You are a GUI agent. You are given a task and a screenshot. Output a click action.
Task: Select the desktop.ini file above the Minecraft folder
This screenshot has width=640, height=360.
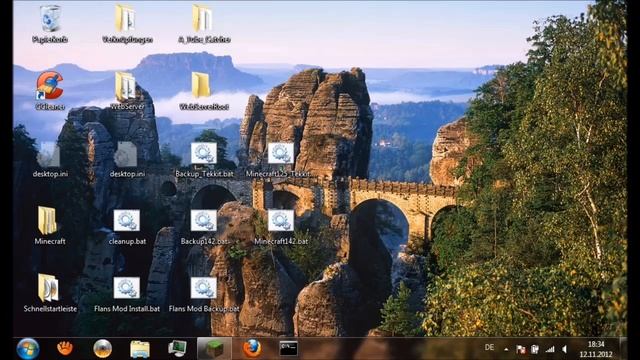[x=50, y=159]
